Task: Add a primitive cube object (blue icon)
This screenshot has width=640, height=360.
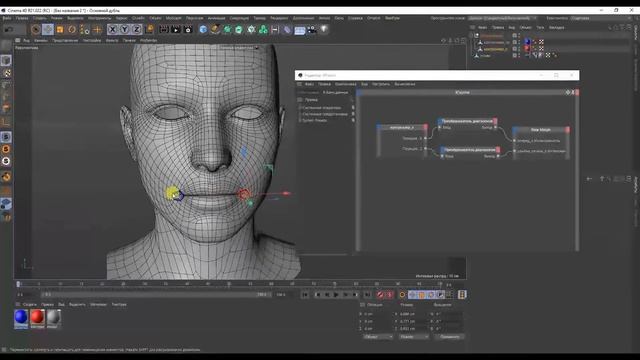Action: (203, 29)
